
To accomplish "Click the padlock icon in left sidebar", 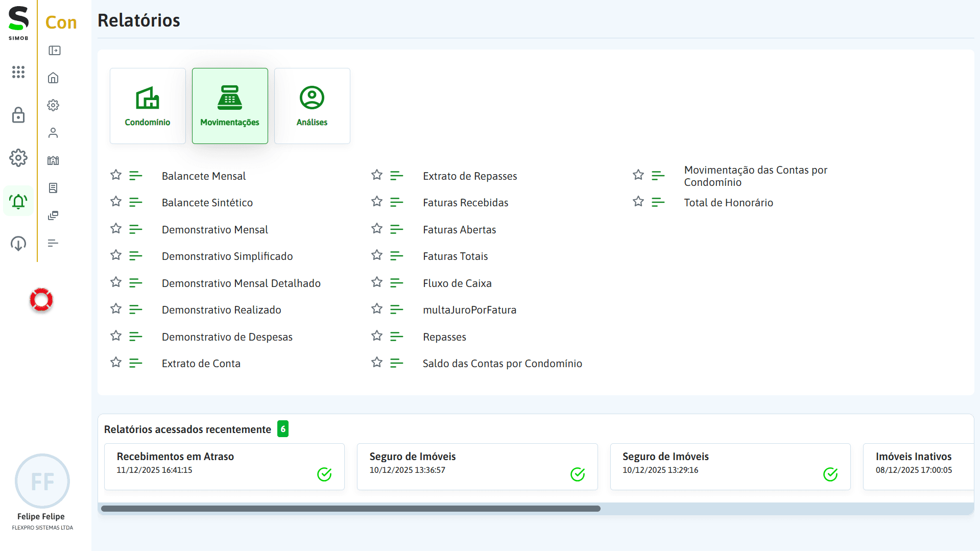I will pyautogui.click(x=18, y=115).
